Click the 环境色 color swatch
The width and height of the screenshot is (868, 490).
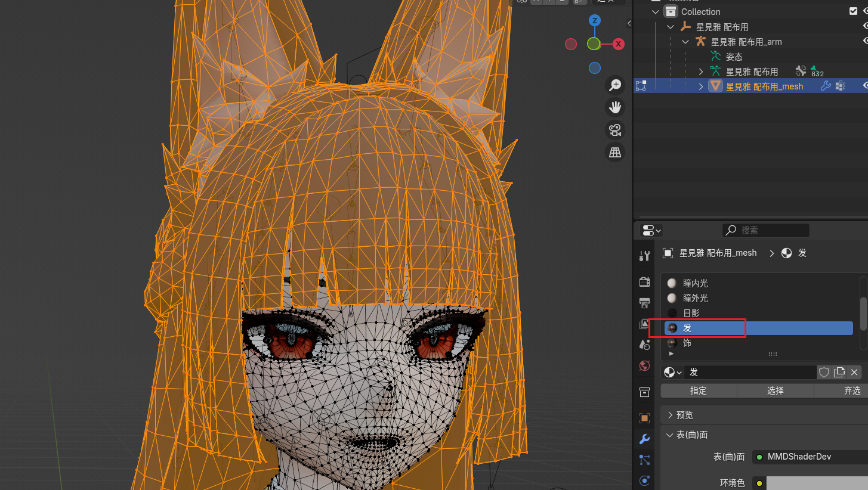click(x=817, y=483)
